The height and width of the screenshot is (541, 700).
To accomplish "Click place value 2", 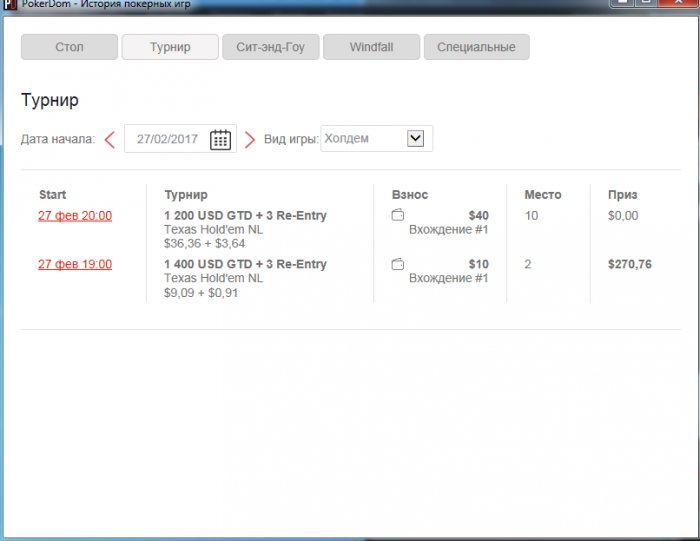I will pyautogui.click(x=528, y=264).
